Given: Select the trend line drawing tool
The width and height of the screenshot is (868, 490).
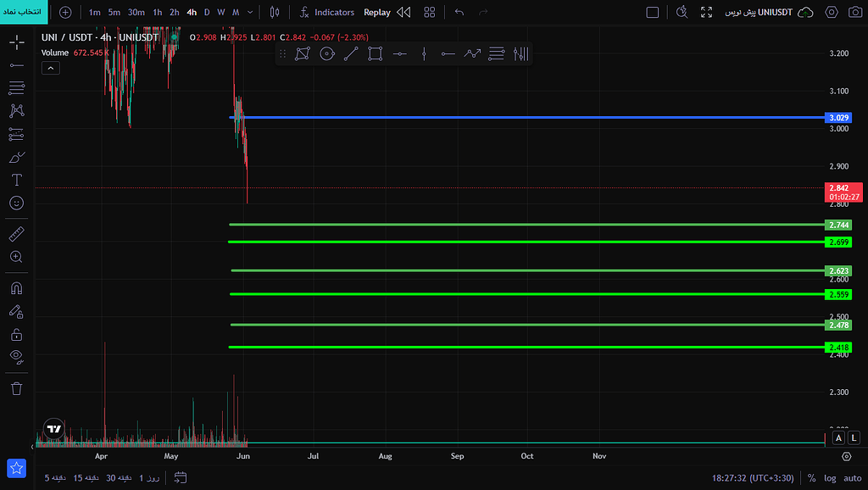Looking at the screenshot, I should [x=17, y=65].
